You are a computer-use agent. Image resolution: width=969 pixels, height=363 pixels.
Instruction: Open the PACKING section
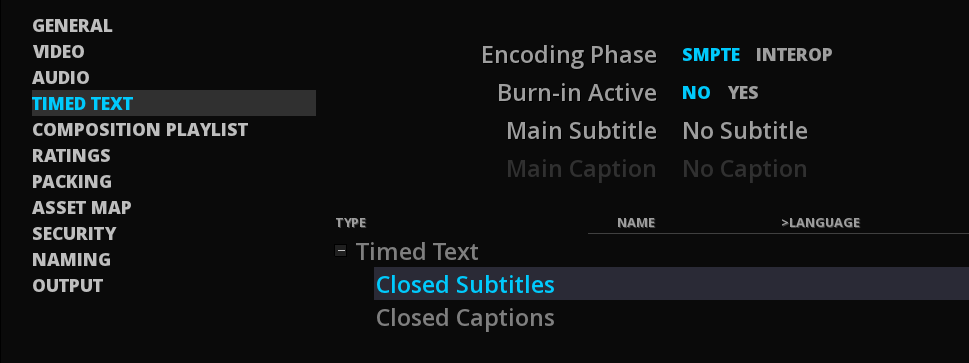pyautogui.click(x=72, y=181)
